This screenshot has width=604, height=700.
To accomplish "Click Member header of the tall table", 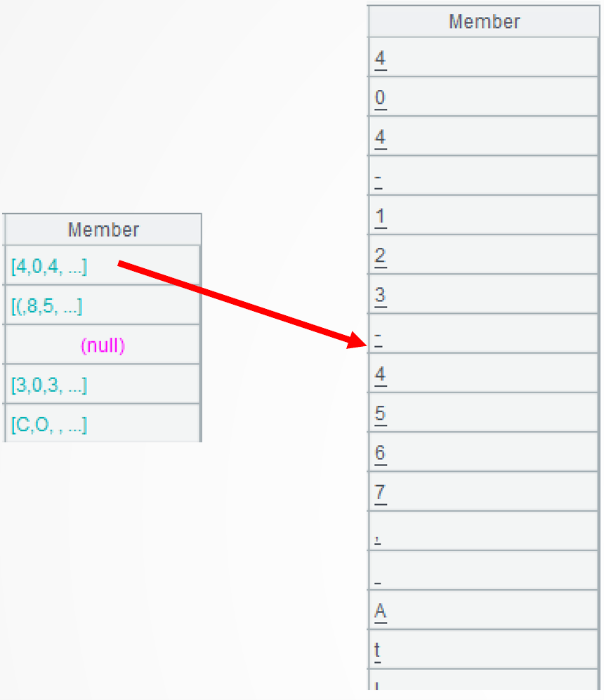I will tap(484, 22).
